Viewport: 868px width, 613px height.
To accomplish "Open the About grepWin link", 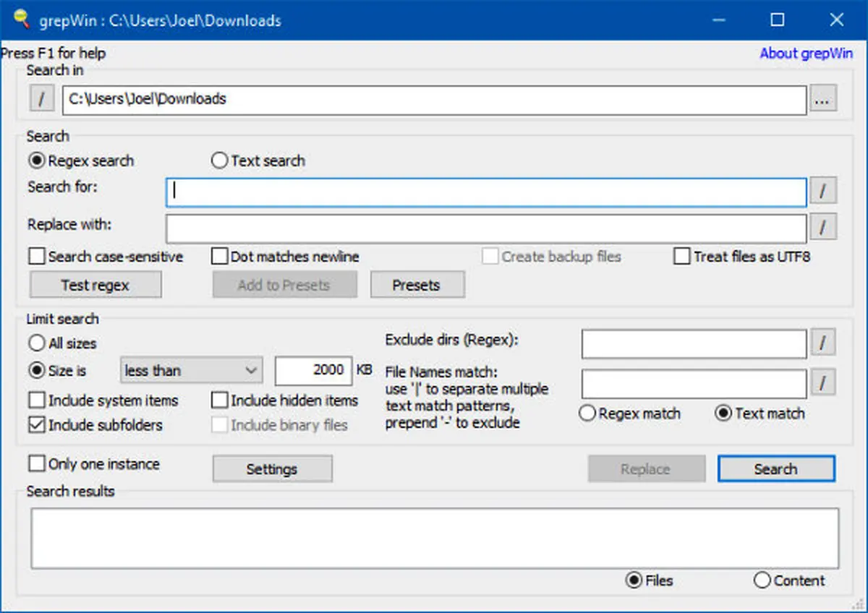I will point(806,53).
